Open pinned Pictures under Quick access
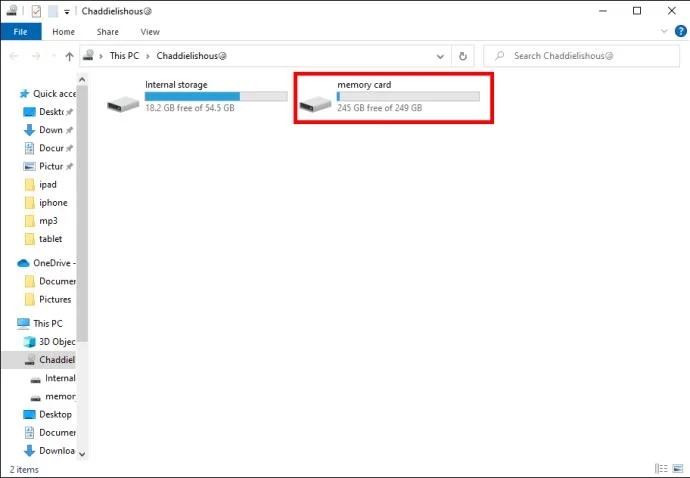 (x=48, y=166)
